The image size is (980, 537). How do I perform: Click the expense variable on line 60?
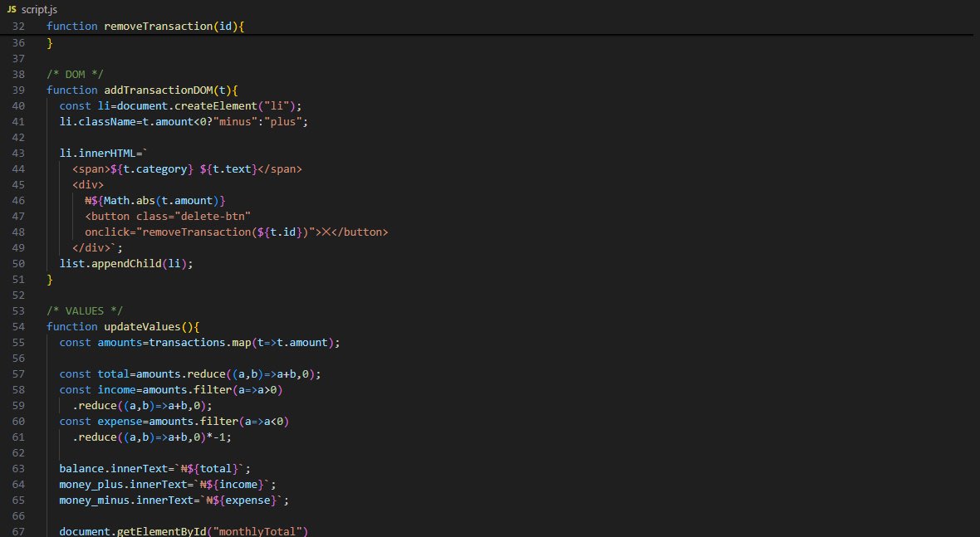click(120, 422)
